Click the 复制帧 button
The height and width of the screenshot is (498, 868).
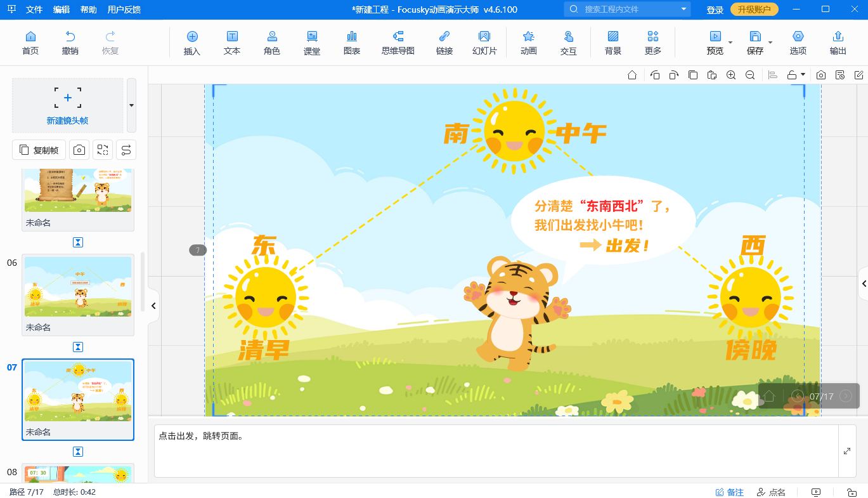pyautogui.click(x=39, y=150)
